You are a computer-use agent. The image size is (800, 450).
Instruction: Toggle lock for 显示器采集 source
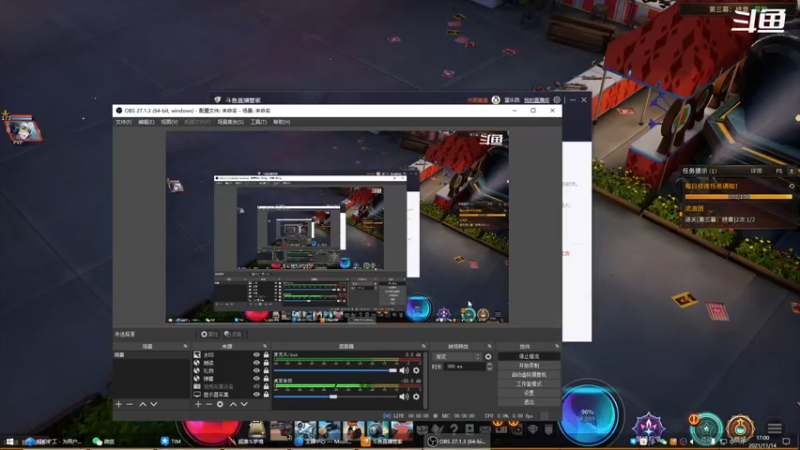tap(266, 394)
